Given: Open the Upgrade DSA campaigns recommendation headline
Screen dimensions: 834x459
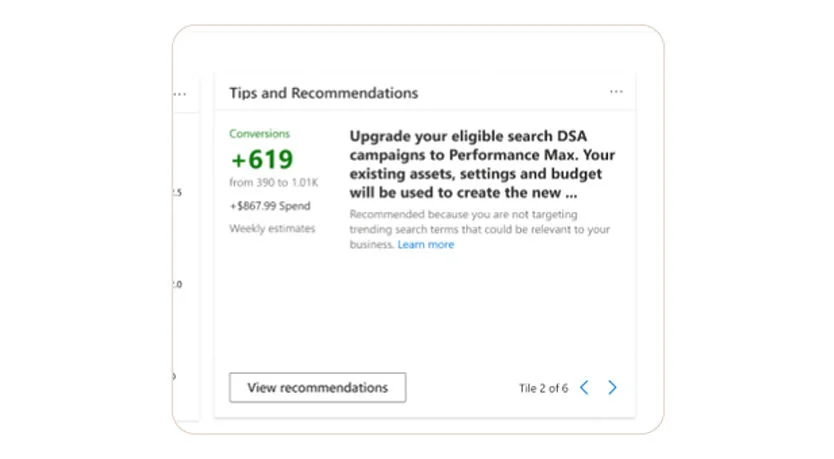Looking at the screenshot, I should 482,164.
